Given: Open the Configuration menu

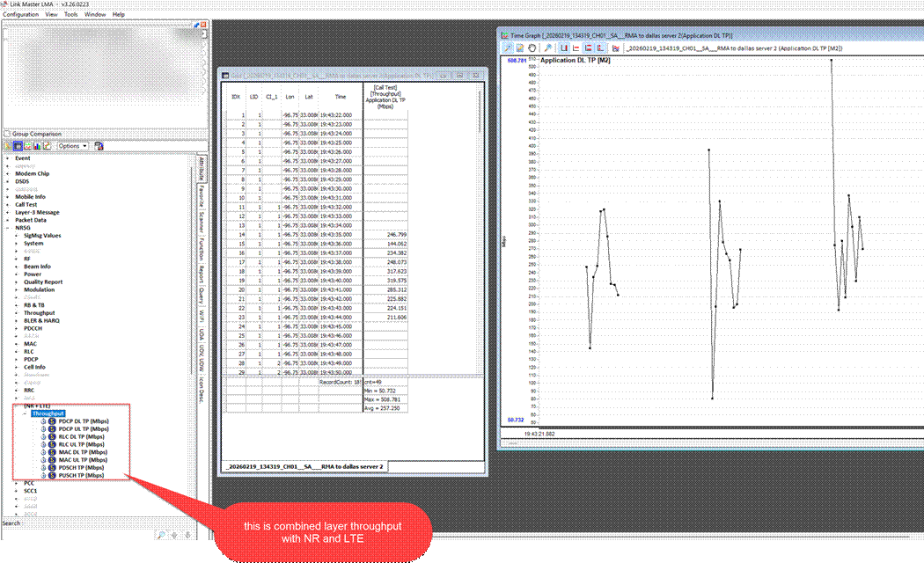Looking at the screenshot, I should [21, 15].
